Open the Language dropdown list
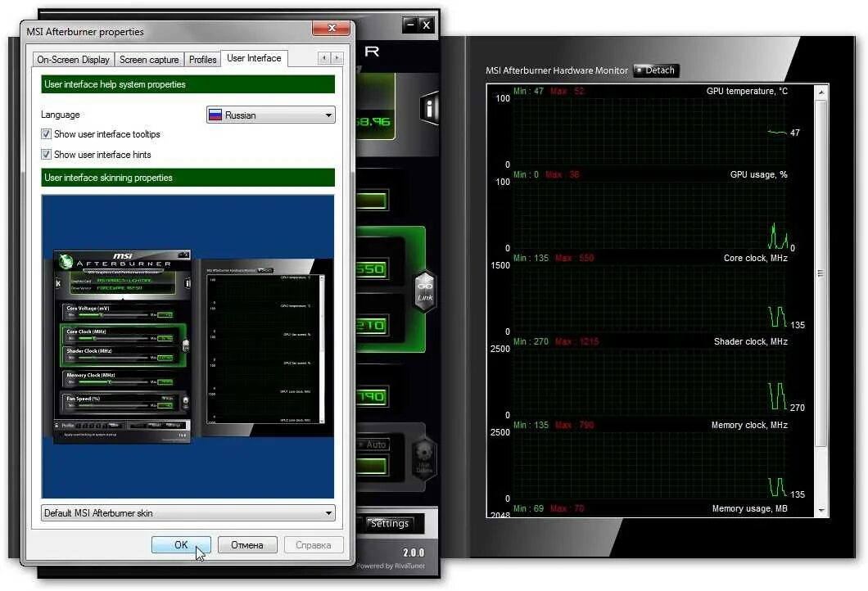 click(x=271, y=115)
